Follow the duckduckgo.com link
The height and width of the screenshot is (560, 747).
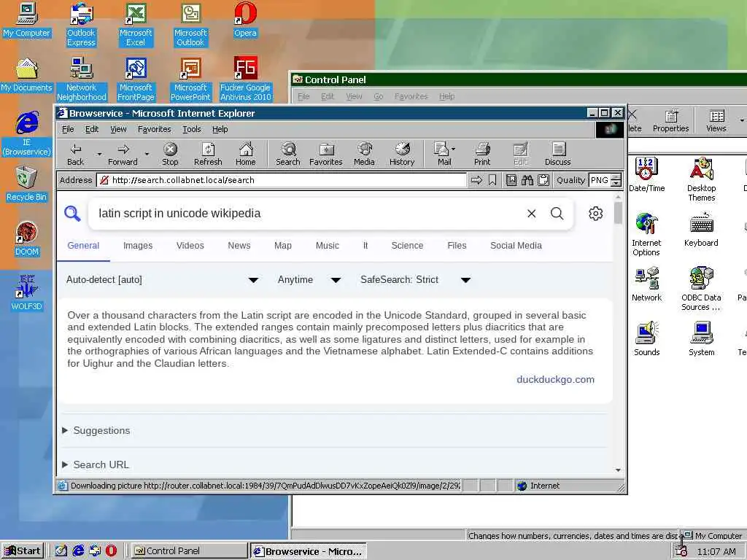[x=555, y=379]
